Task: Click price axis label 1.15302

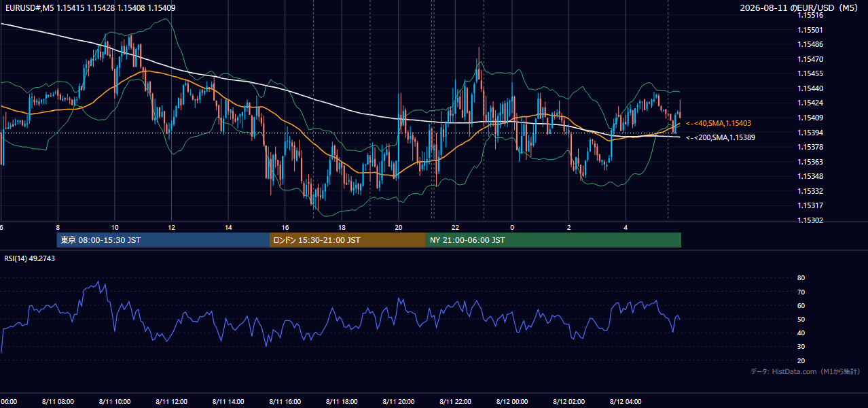Action: (x=810, y=220)
